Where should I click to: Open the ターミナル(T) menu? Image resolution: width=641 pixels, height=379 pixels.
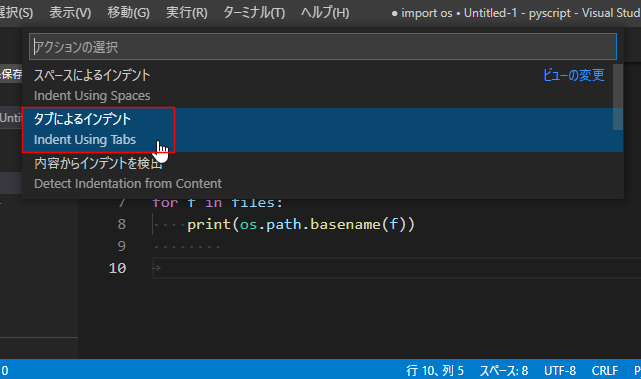(x=254, y=13)
